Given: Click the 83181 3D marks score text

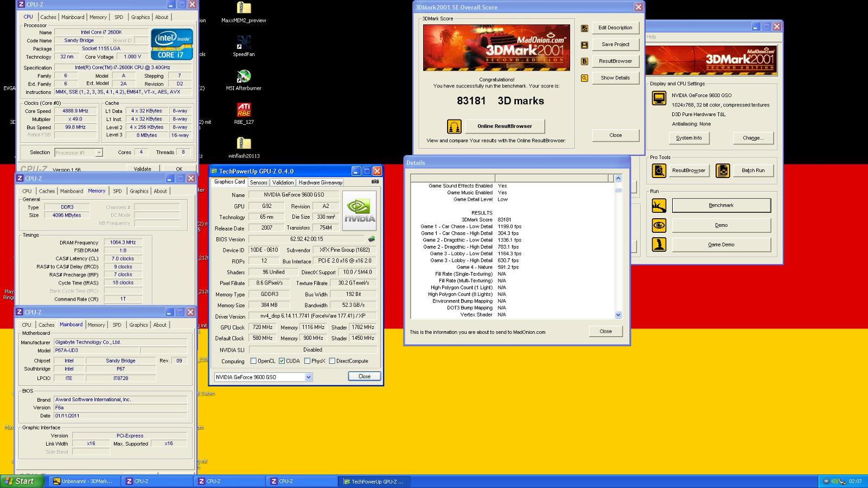Looking at the screenshot, I should [500, 101].
